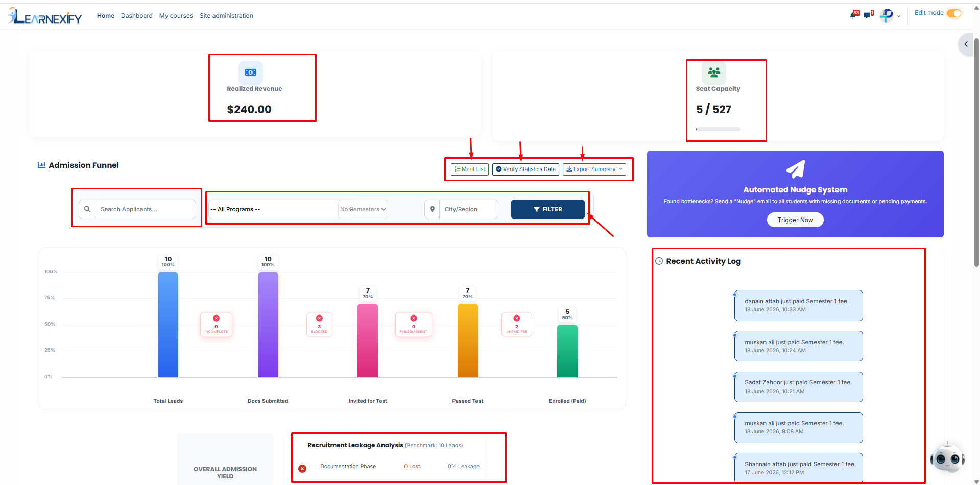This screenshot has height=485, width=980.
Task: Click the page vertical scrollbar
Action: [976, 153]
